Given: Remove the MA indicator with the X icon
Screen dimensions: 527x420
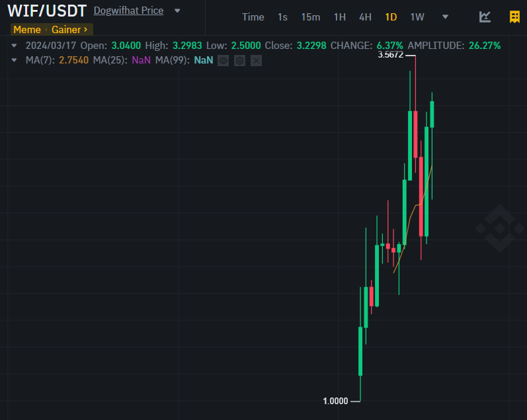Looking at the screenshot, I should pyautogui.click(x=256, y=61).
